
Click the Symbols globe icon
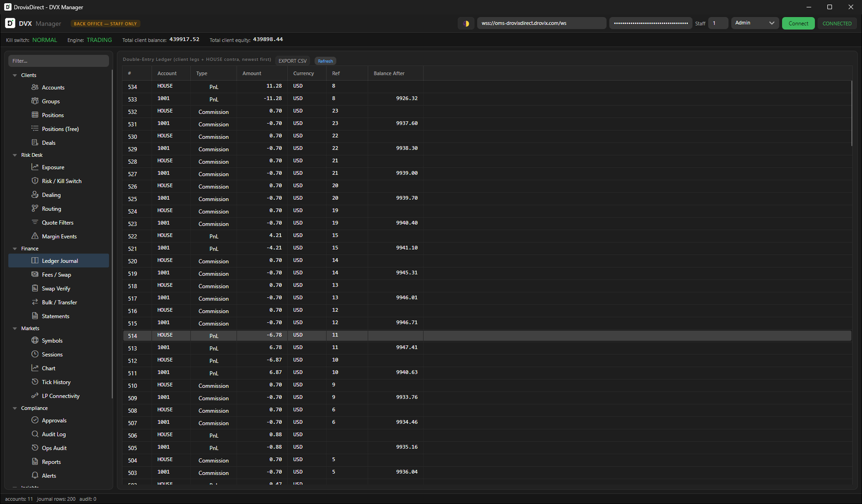(35, 340)
